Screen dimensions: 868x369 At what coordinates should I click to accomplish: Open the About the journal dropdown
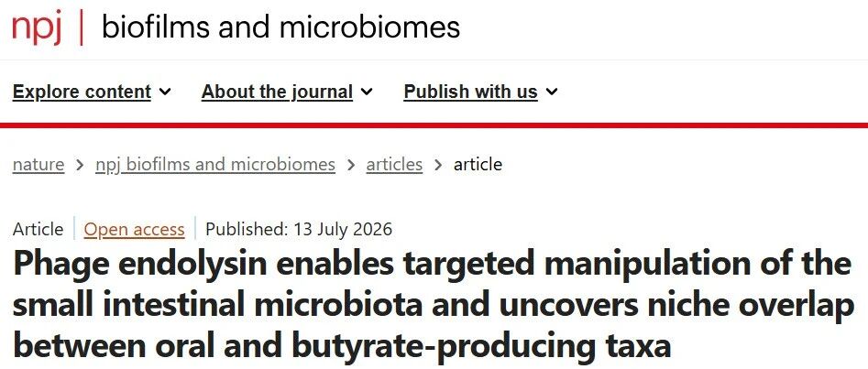[x=287, y=92]
